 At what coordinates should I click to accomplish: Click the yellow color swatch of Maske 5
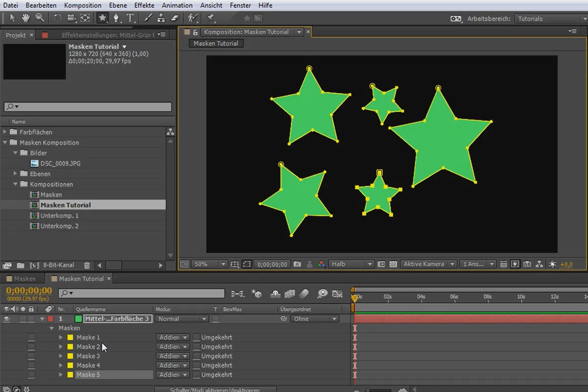click(70, 375)
